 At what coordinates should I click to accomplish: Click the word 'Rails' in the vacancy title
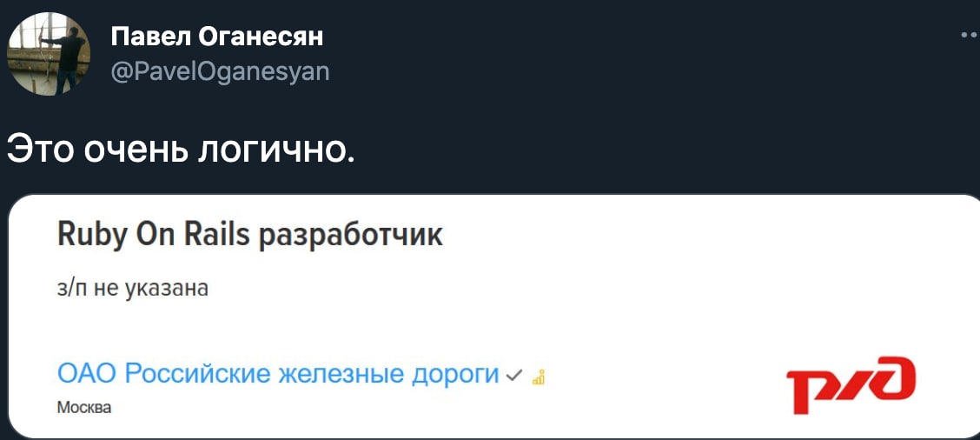pyautogui.click(x=217, y=234)
